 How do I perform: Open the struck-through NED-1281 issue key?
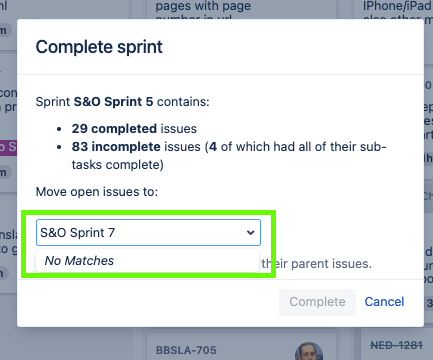[397, 345]
